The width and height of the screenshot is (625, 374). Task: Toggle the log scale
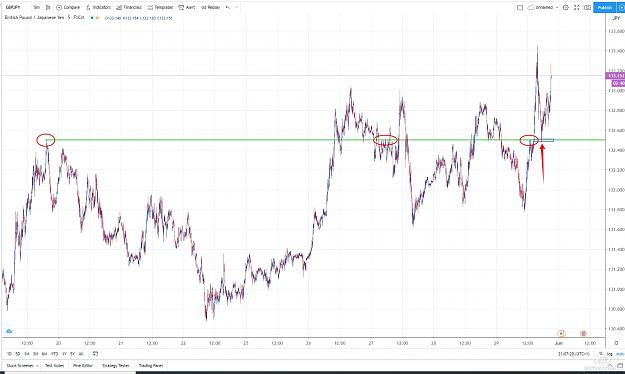[609, 354]
